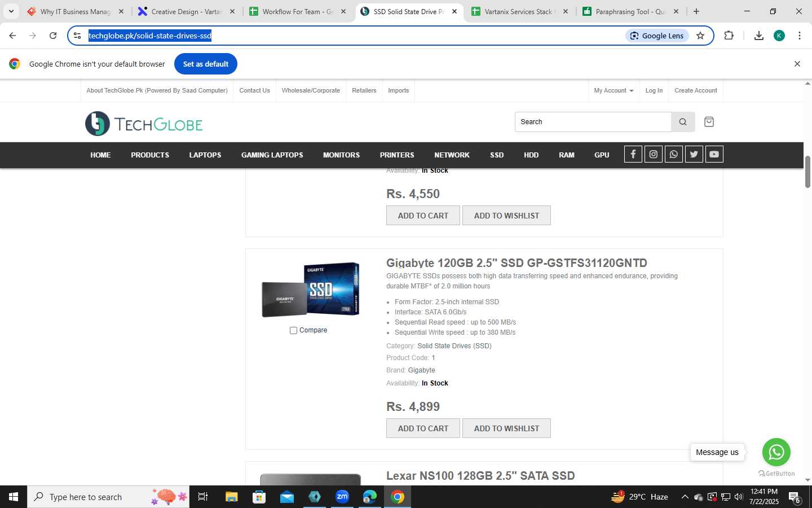
Task: Open TechGlobe YouTube icon
Action: 714,154
